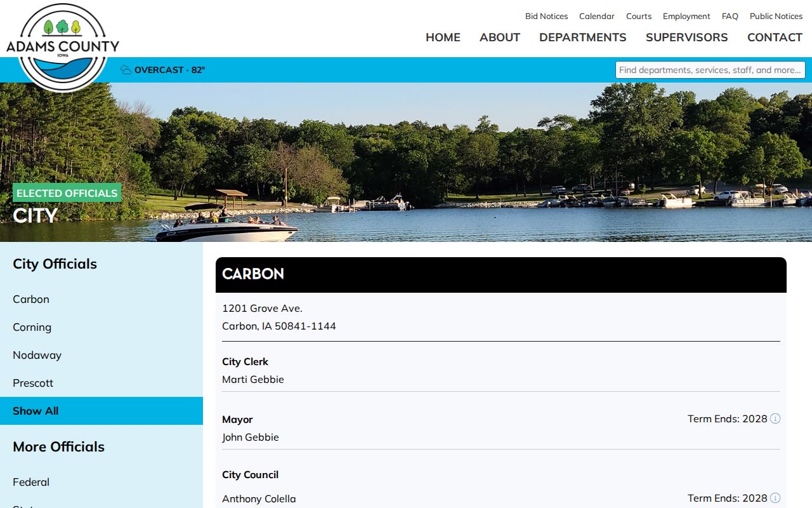
Task: Click 'Carbon, IA 50841-1144' text
Action: pyautogui.click(x=279, y=326)
